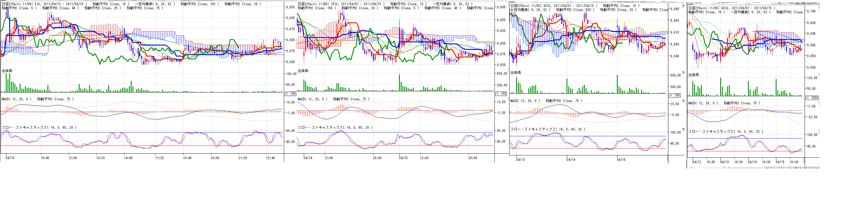Image resolution: width=868 pixels, height=218 pixels.
Task: Click the ×100 scale box on 30分 chart
Action: tap(675, 95)
